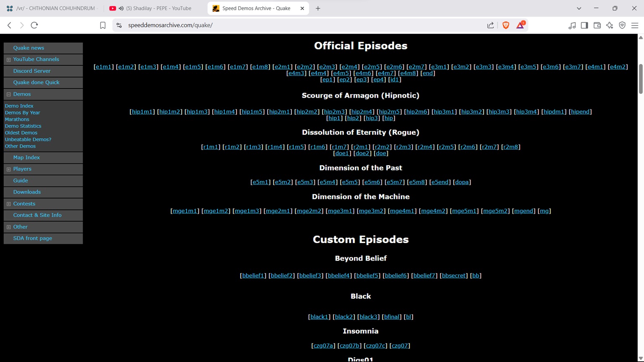Switch to Shadilay PEPE YouTube tab
Screen dimensions: 644x362
coord(155,8)
